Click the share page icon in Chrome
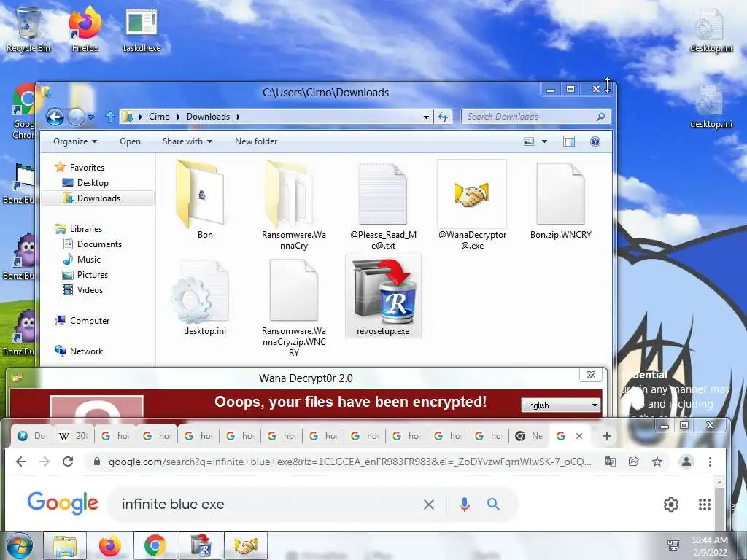 634,462
